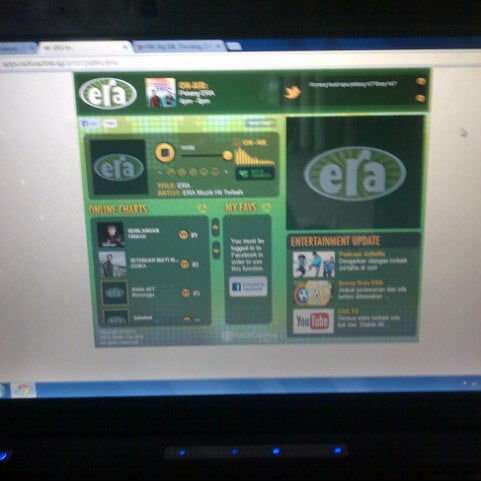
Task: Refresh the Online Charts list
Action: pyautogui.click(x=202, y=209)
